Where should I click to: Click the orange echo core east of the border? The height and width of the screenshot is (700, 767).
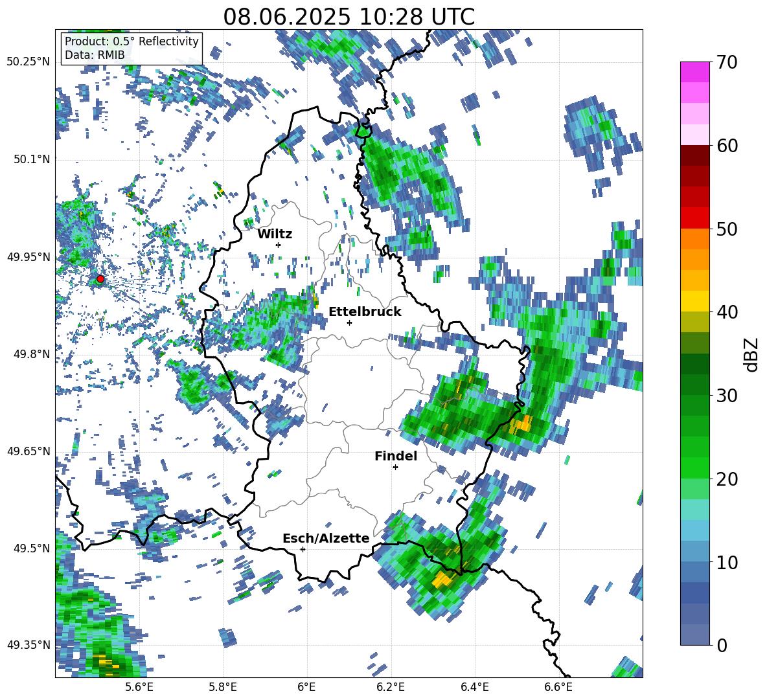click(x=522, y=423)
